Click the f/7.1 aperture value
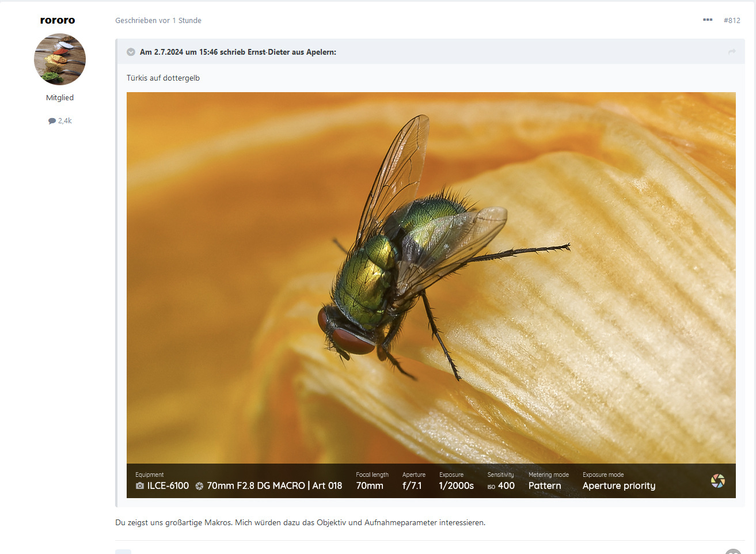The height and width of the screenshot is (554, 756). pyautogui.click(x=412, y=486)
